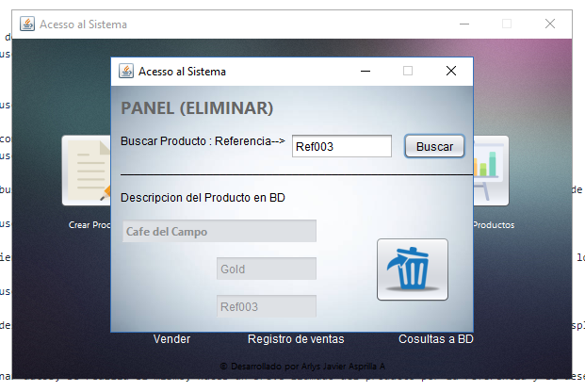
Task: Click the Java icon in front dialog title bar
Action: tap(126, 71)
